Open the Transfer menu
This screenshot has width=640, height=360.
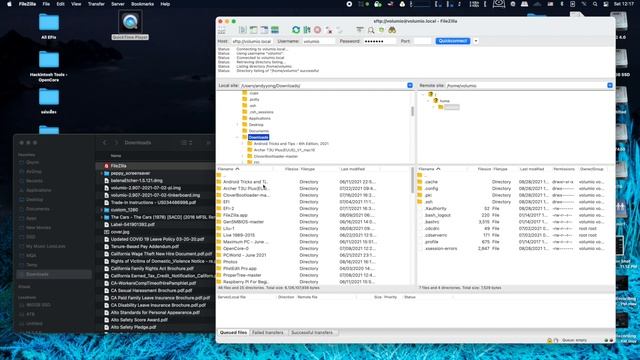click(x=96, y=4)
